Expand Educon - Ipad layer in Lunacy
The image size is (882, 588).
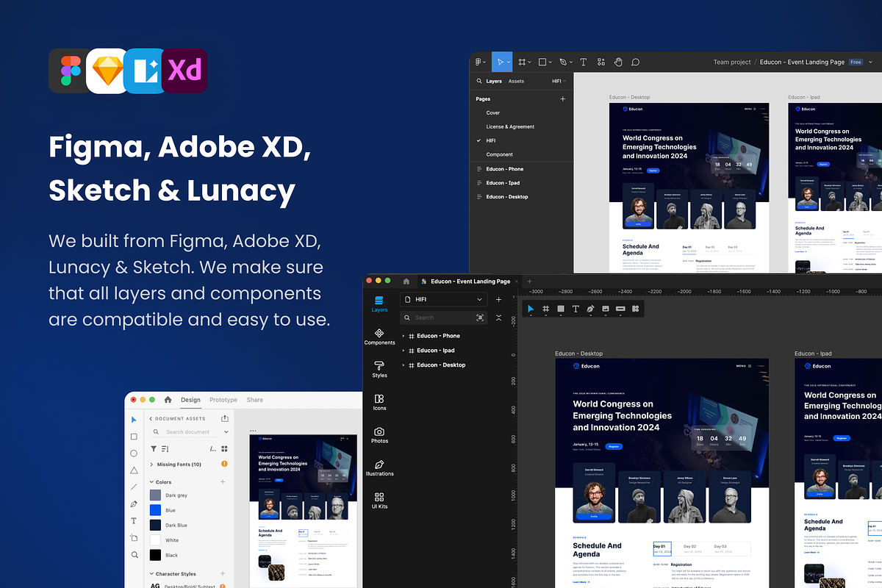click(404, 351)
